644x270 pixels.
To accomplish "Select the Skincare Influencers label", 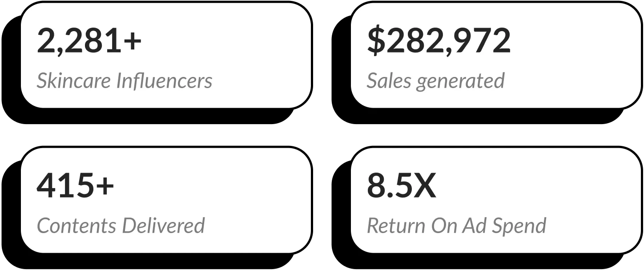I will pyautogui.click(x=125, y=81).
